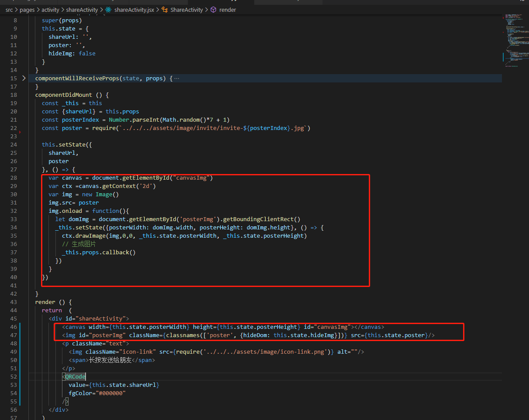Click the React file icon in breadcrumb
Image resolution: width=529 pixels, height=420 pixels.
pyautogui.click(x=108, y=10)
